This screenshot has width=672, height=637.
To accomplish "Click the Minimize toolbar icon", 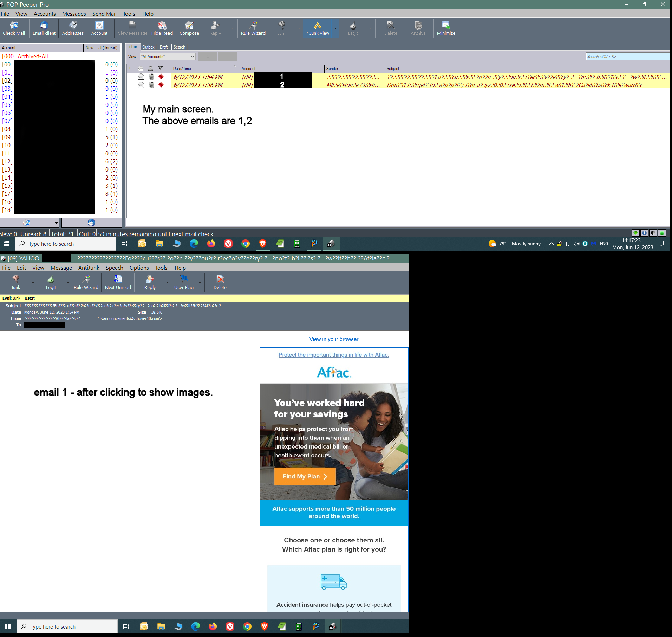I will (446, 28).
